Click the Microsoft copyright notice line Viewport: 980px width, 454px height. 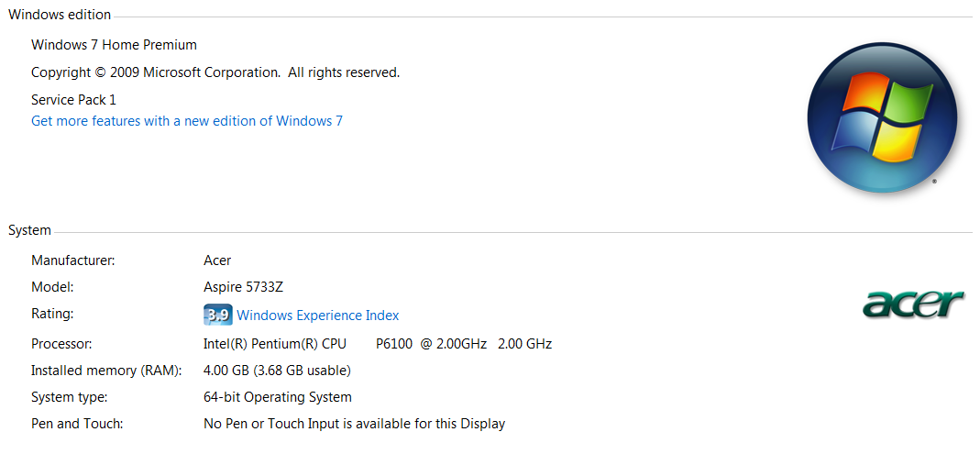(215, 72)
